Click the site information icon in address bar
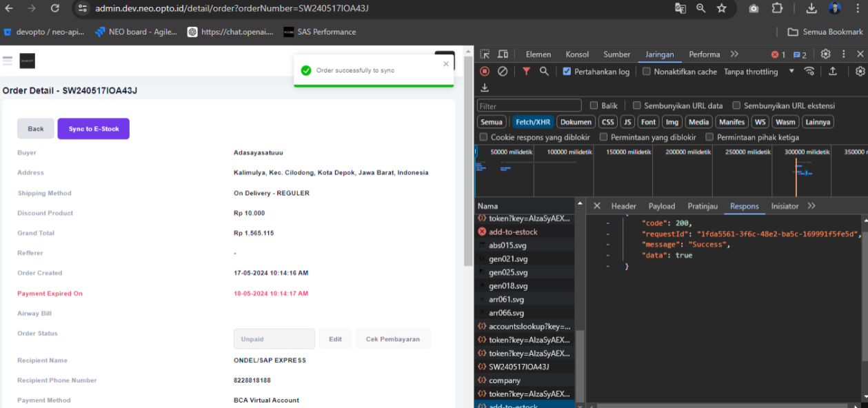The image size is (868, 408). tap(82, 8)
